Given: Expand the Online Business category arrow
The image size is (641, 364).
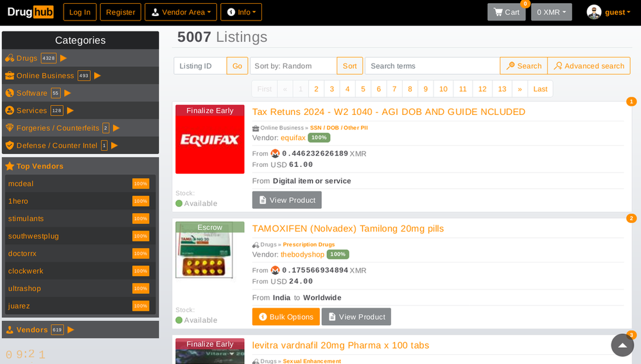Looking at the screenshot, I should 97,76.
